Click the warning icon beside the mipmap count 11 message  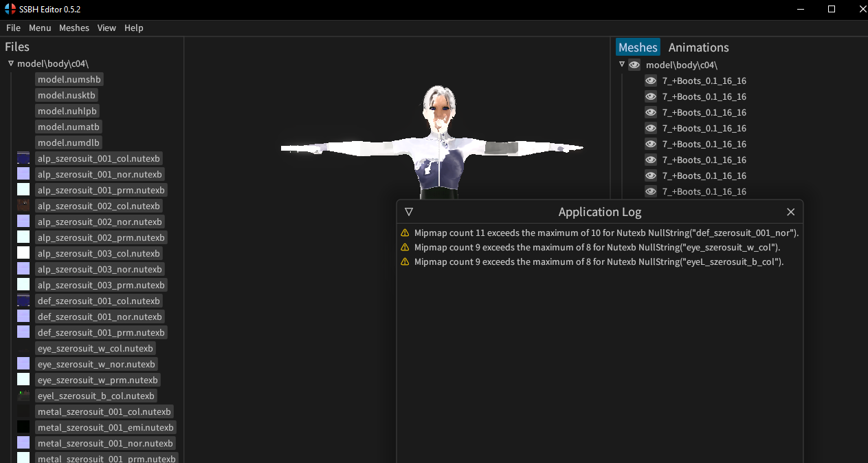[405, 233]
